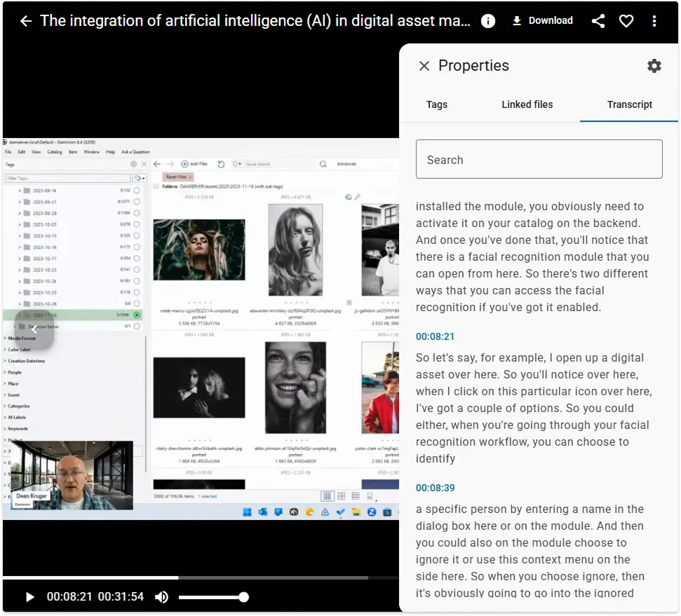Select the Transcript tab
681x616 pixels.
(629, 104)
